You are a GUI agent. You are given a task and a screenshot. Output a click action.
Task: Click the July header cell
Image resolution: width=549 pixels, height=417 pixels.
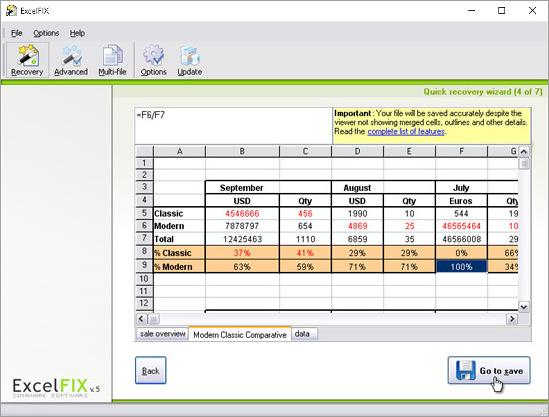[x=461, y=188]
